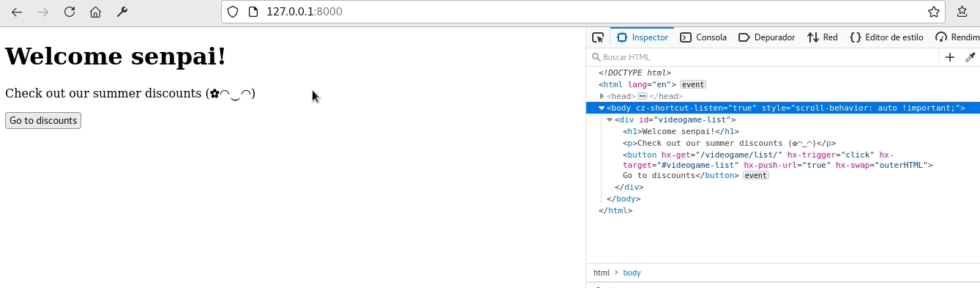The width and height of the screenshot is (980, 288).
Task: Click the page info icon in address bar
Action: pos(253,12)
